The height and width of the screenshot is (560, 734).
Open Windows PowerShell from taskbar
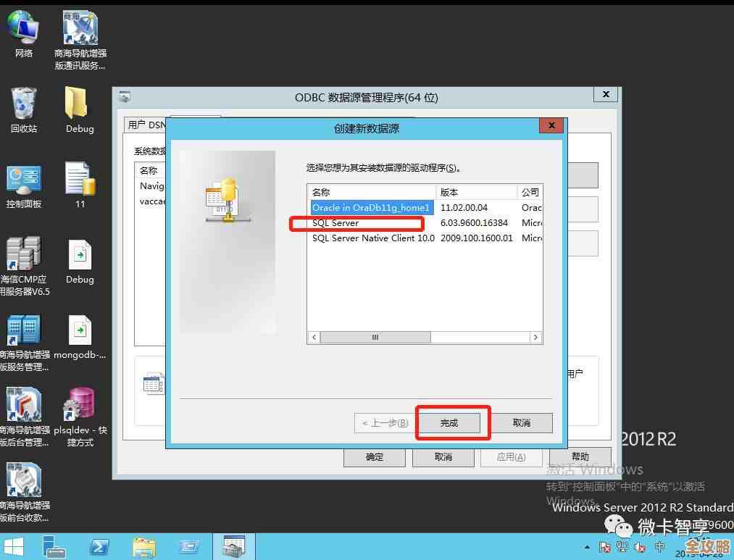point(99,546)
